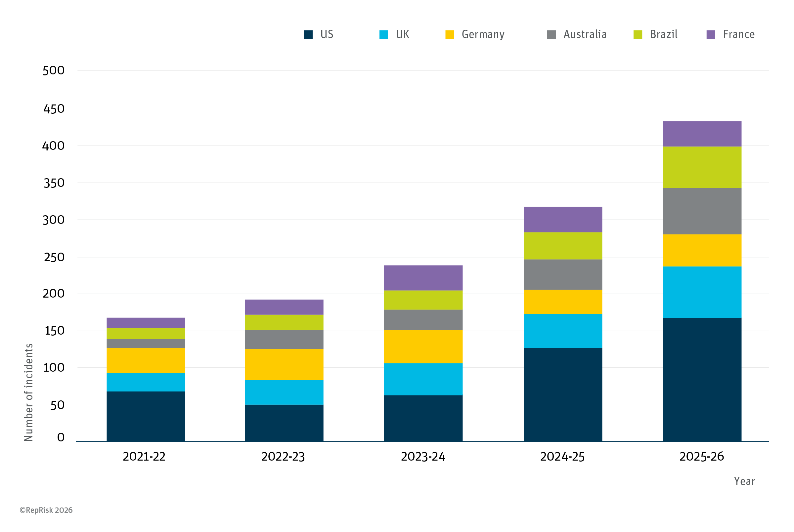Click the 2021-22 x-axis label

coord(144,457)
